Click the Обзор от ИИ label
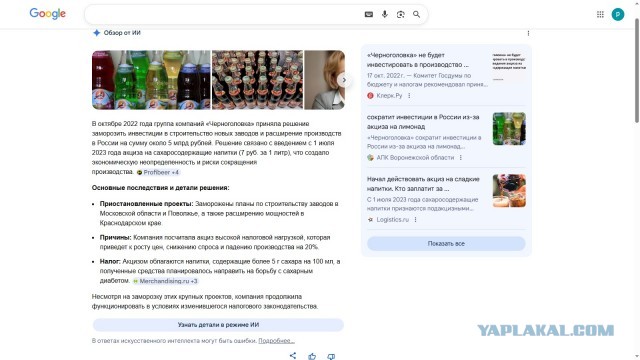Viewport: 640px width, 360px height. click(x=122, y=33)
